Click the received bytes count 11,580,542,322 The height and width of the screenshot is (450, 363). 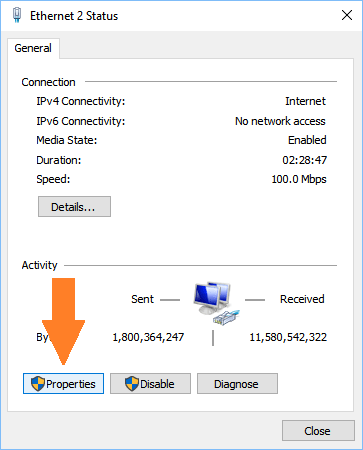point(288,337)
